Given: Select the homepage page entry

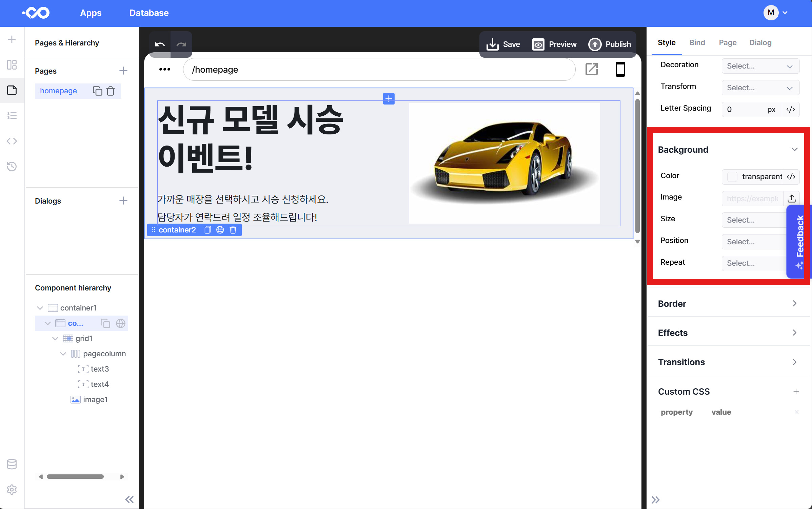Looking at the screenshot, I should point(58,91).
